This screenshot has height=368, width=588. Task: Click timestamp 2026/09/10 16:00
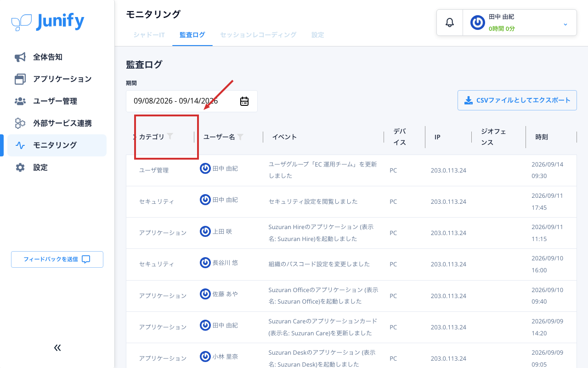[547, 264]
